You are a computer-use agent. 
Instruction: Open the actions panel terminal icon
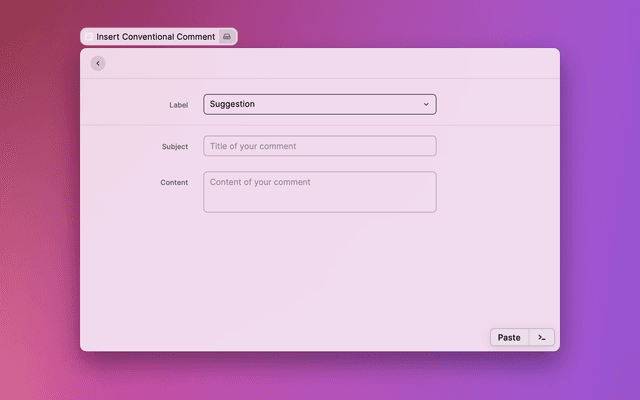click(x=541, y=337)
